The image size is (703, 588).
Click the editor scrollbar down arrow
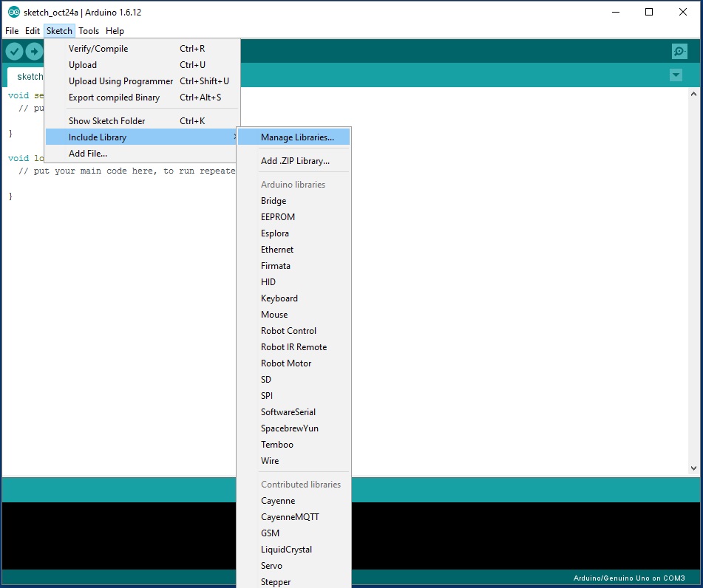(x=693, y=468)
